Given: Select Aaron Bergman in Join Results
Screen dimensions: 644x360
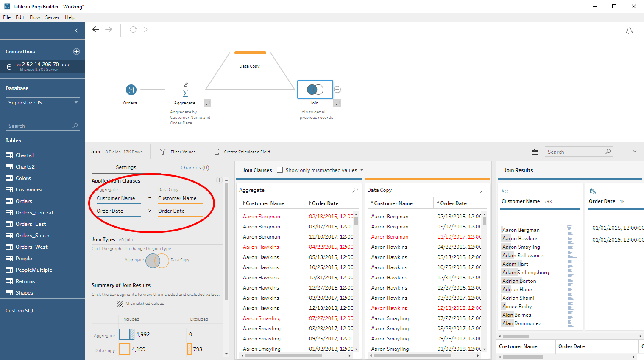Looking at the screenshot, I should click(521, 230).
